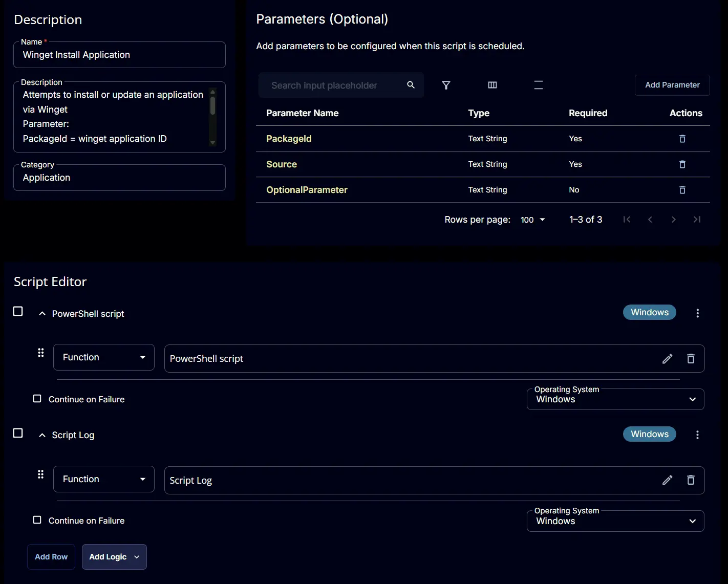Enable Continue on Failure for Script Log
This screenshot has height=584, width=728.
(x=37, y=520)
